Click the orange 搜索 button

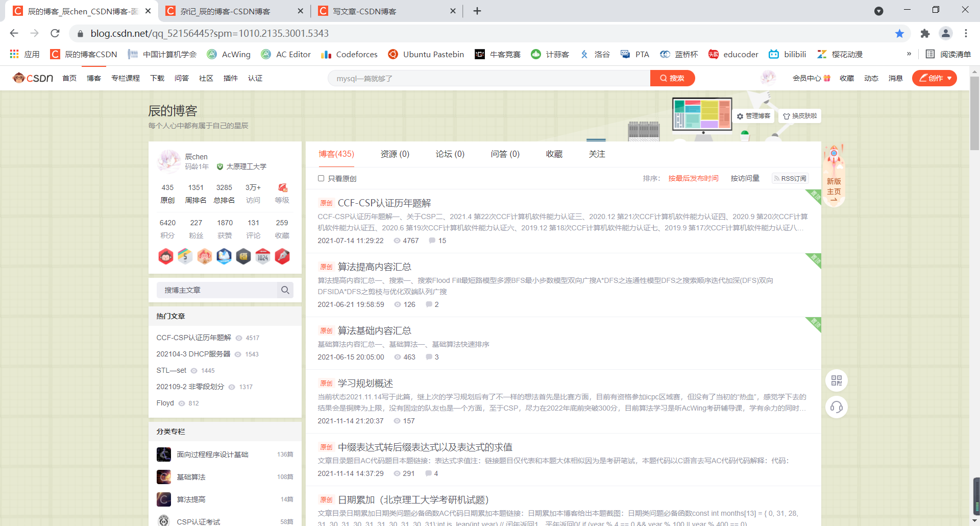coord(672,78)
